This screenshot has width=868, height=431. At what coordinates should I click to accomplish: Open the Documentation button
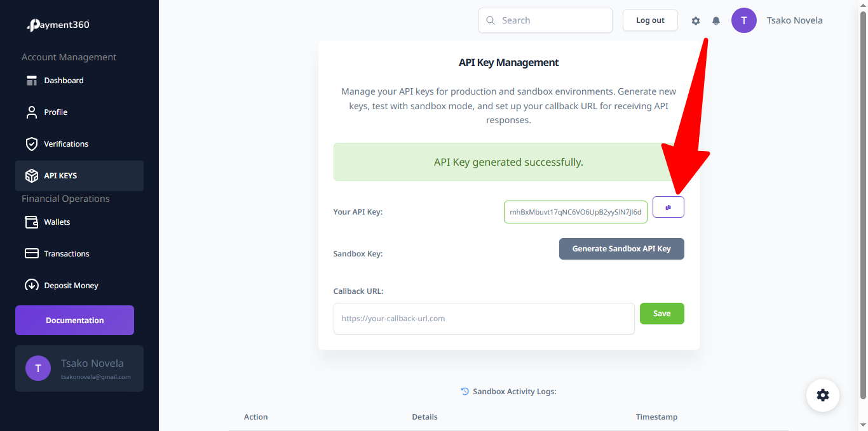tap(74, 321)
